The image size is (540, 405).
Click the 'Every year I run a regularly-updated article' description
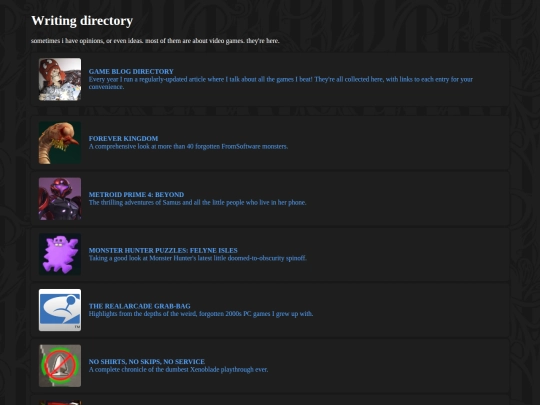click(281, 83)
